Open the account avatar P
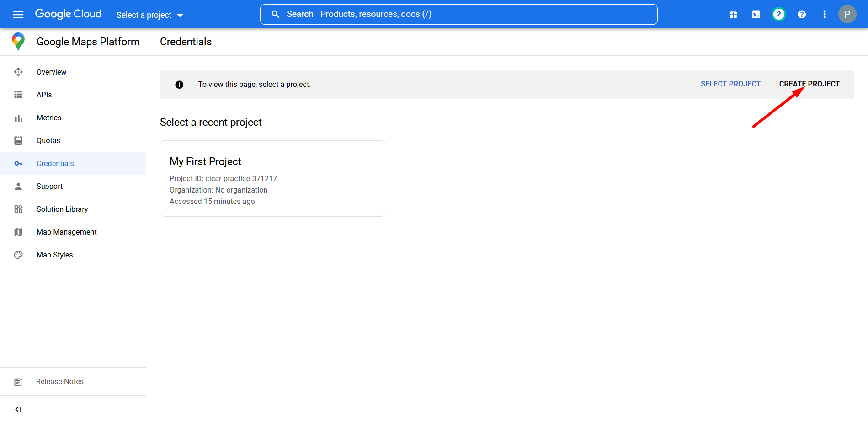Viewport: 868px width, 423px height. point(847,14)
